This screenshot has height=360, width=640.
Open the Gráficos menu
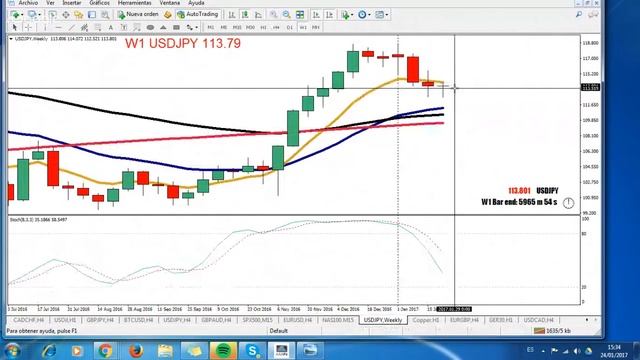point(100,3)
